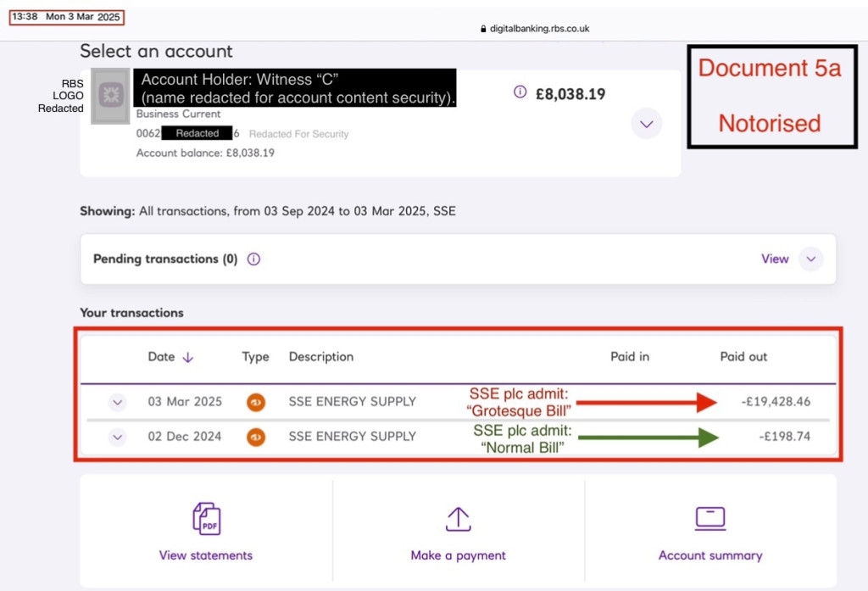Click the Select an account heading

(x=156, y=52)
